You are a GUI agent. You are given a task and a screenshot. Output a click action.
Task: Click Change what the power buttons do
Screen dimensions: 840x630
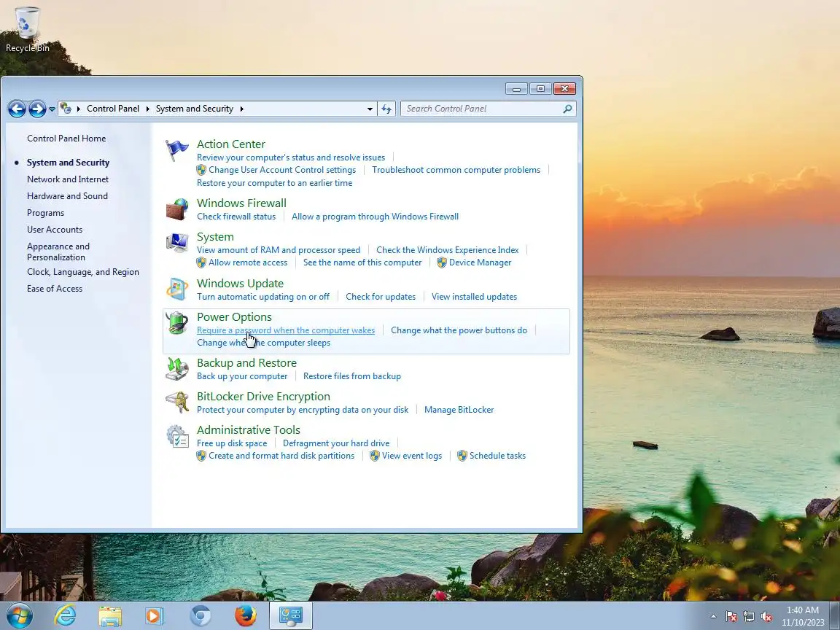[459, 330]
